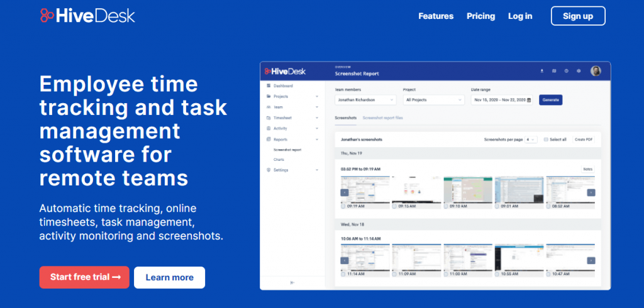The image size is (644, 308).
Task: Check the 09:19 AM screenshot checkbox
Action: [x=343, y=206]
